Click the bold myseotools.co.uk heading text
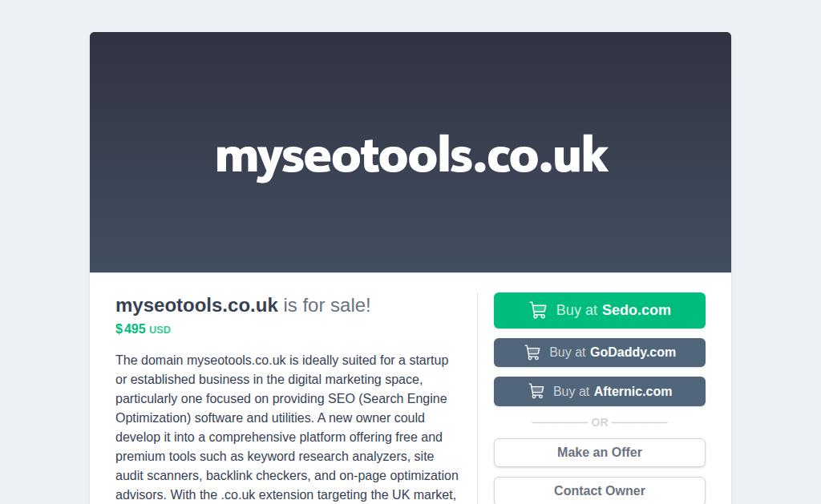 196,305
